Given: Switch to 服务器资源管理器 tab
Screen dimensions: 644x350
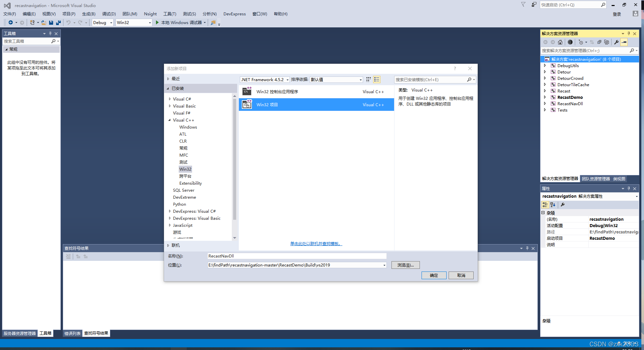Looking at the screenshot, I should 20,333.
